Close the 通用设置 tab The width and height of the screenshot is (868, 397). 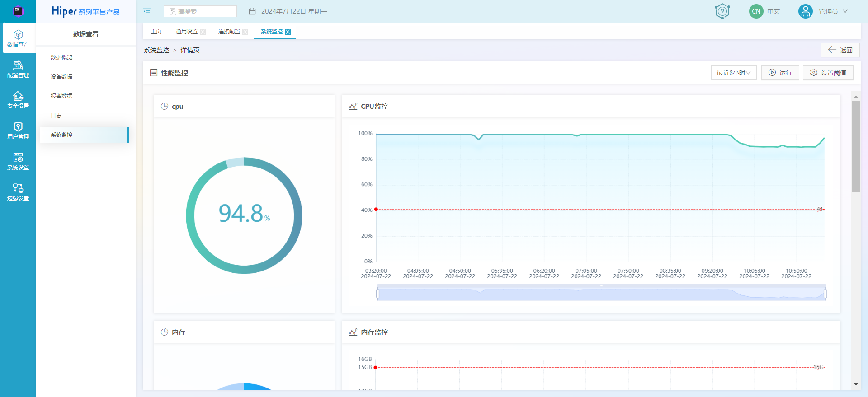[x=203, y=32]
